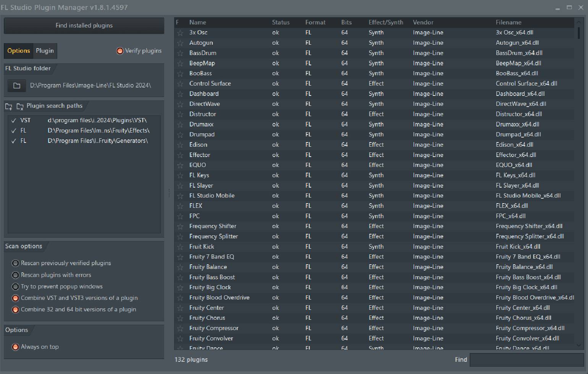This screenshot has width=588, height=374.
Task: Select Fruity Bass Boost plugin name
Action: (212, 278)
